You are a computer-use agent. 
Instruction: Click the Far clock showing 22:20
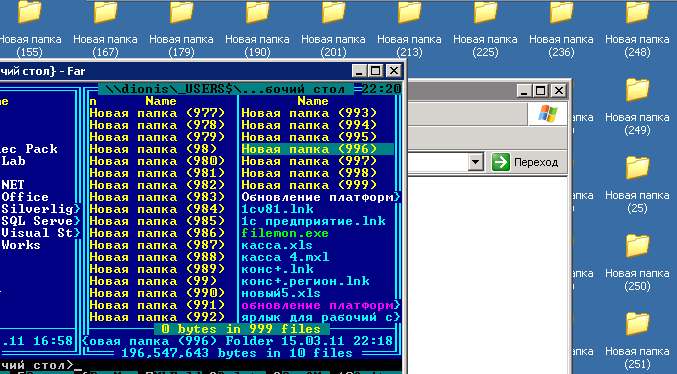pos(381,89)
